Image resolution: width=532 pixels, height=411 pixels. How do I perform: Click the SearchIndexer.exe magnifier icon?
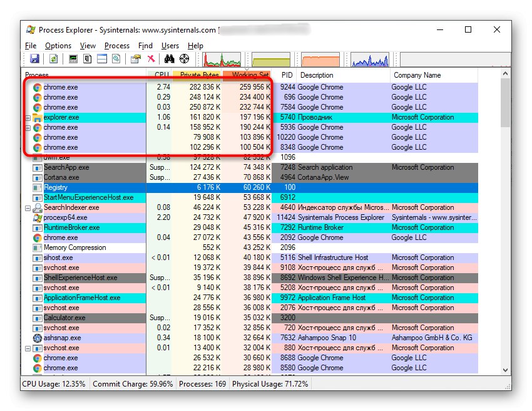coord(38,207)
